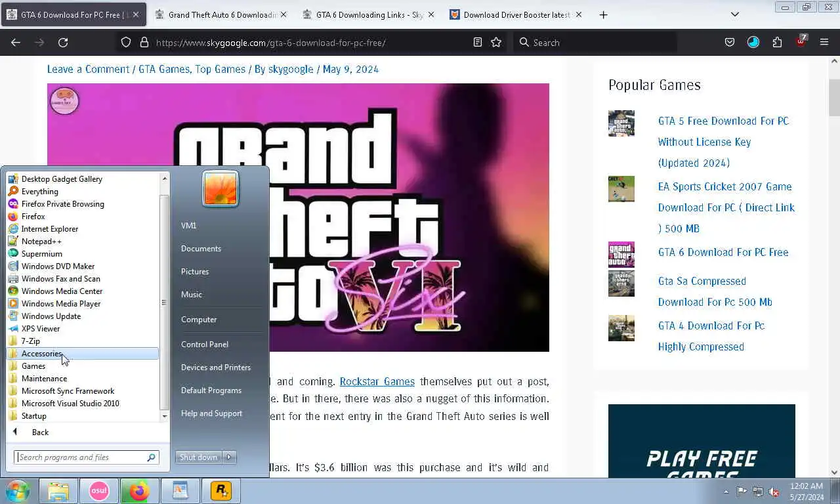Image resolution: width=840 pixels, height=504 pixels.
Task: Open Gta Sa Compressed Download link
Action: [715, 291]
